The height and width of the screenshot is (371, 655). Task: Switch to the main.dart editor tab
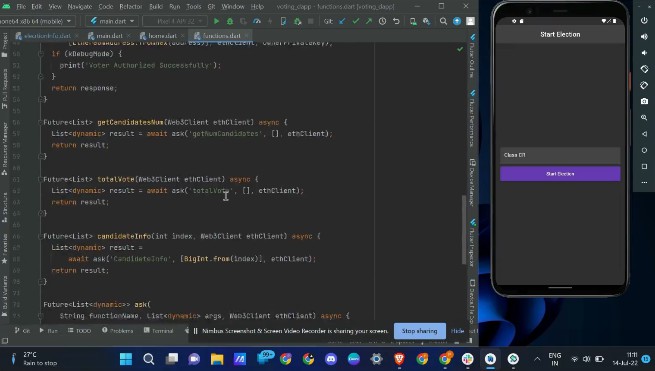point(109,36)
